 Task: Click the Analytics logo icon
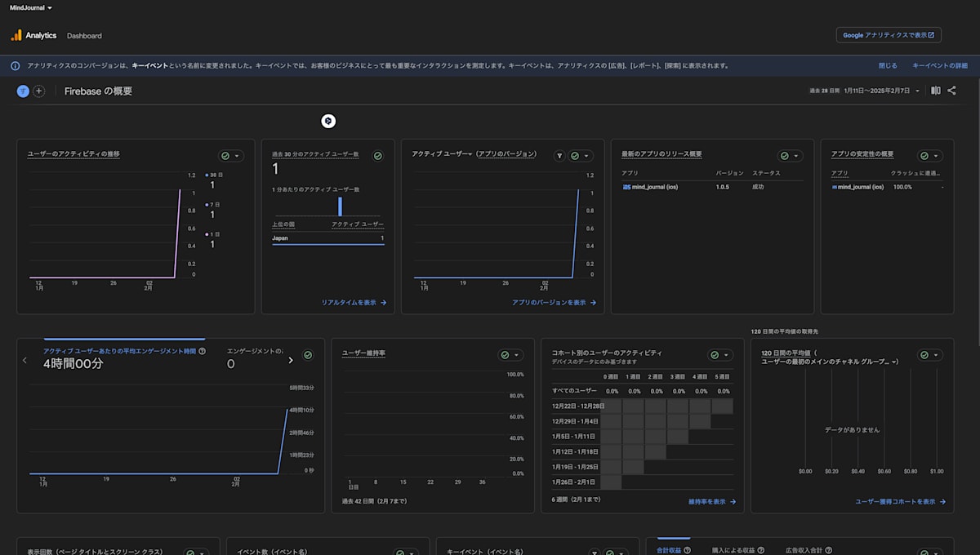point(16,35)
